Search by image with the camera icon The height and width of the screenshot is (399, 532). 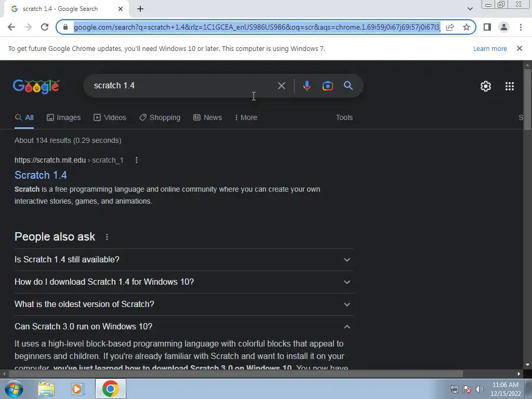[327, 86]
